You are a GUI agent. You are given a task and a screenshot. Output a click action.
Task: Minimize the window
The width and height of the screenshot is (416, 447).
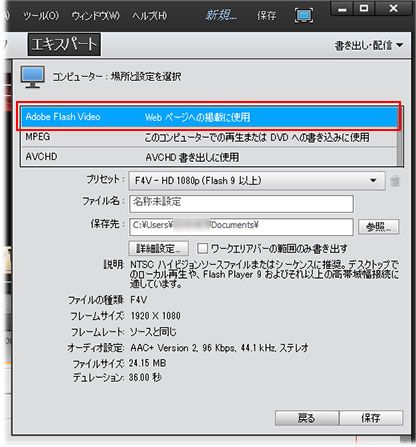342,9
